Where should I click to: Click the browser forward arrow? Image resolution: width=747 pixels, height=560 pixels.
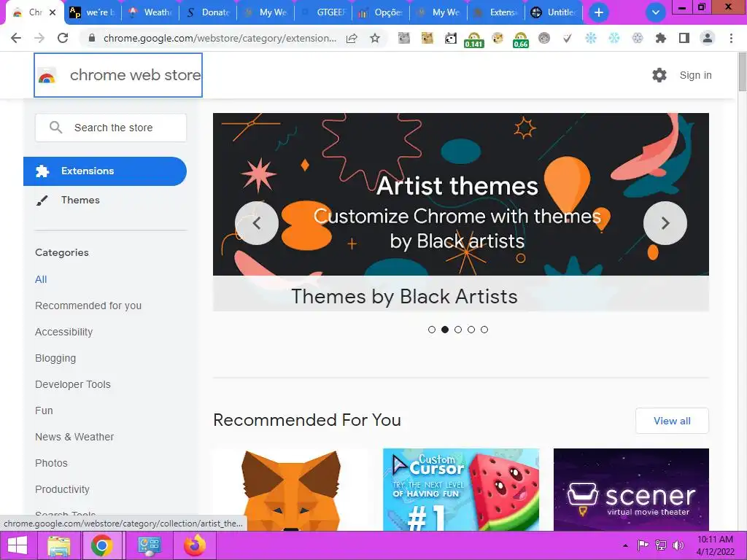pos(39,38)
